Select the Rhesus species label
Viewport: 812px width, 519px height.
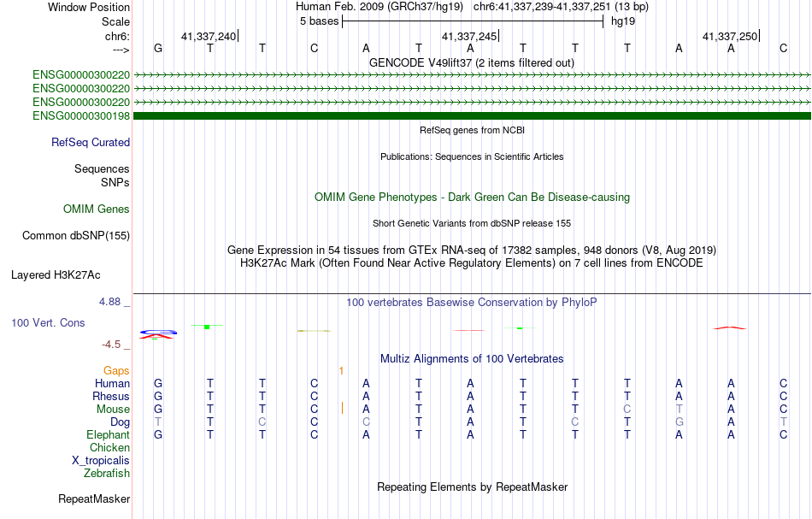tap(111, 397)
